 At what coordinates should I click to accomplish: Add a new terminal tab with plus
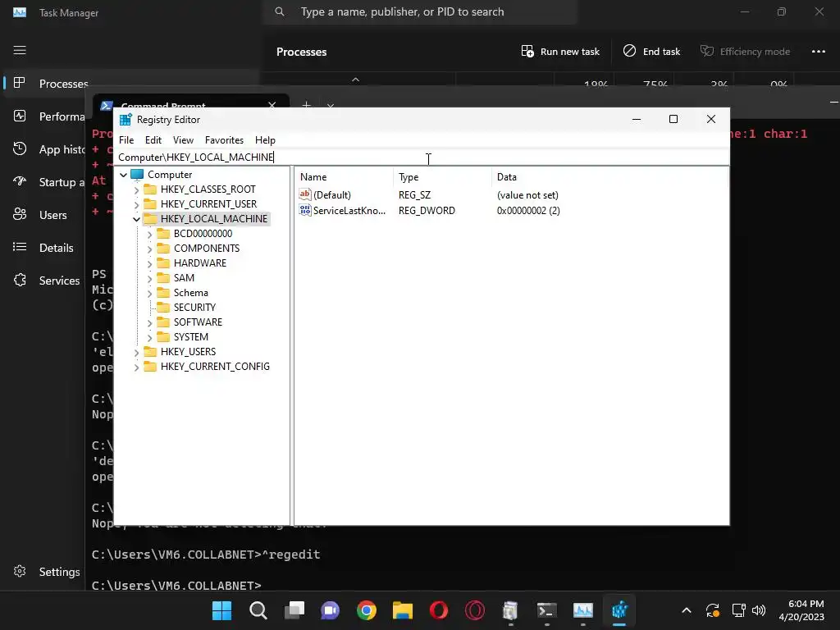pos(307,105)
